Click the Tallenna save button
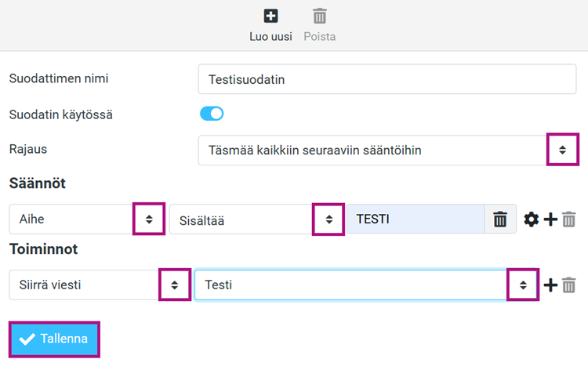The height and width of the screenshot is (370, 588). (x=54, y=339)
